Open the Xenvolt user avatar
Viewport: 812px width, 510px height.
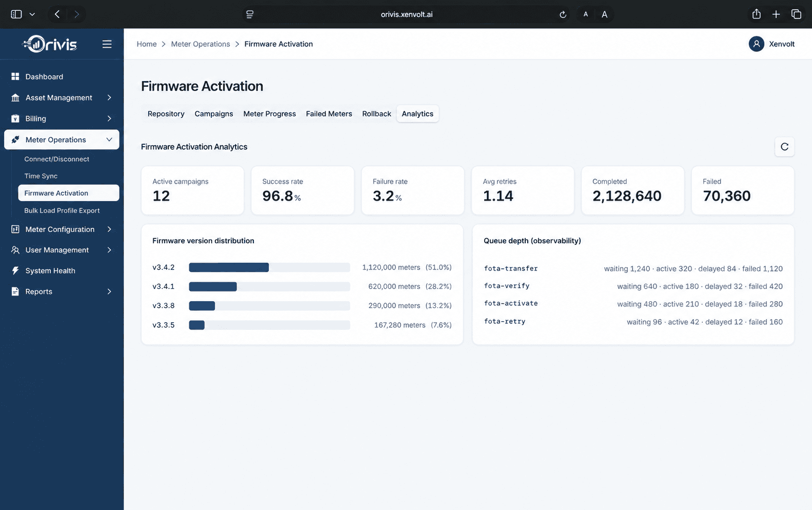[x=756, y=44]
